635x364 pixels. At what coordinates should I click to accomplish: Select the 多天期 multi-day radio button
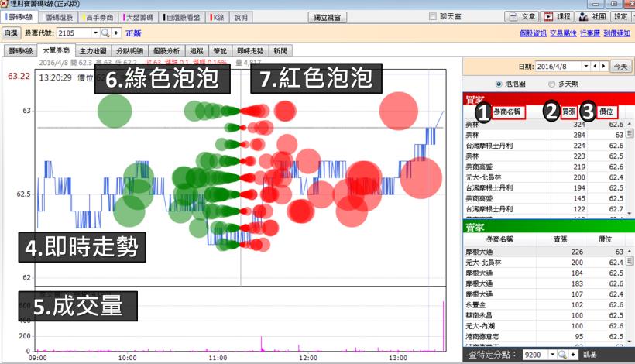point(551,84)
